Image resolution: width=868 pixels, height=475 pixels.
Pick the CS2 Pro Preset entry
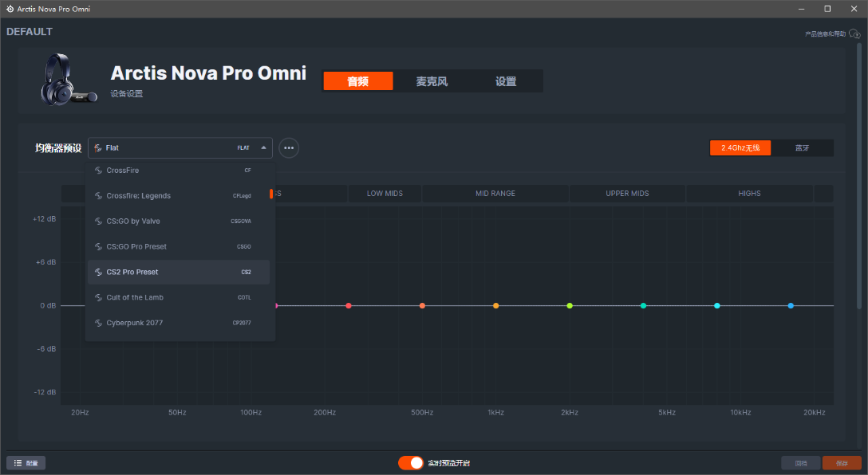(178, 272)
